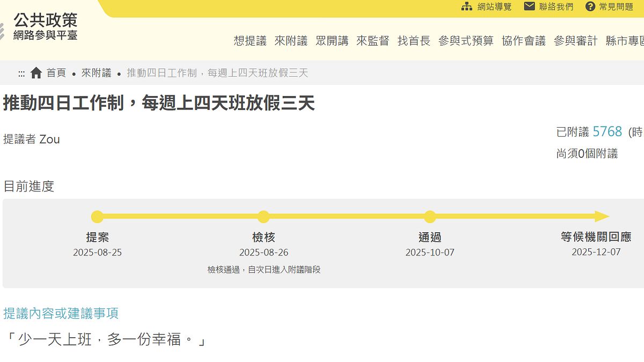Click the home icon in the breadcrumb
The height and width of the screenshot is (362, 644).
tap(36, 72)
